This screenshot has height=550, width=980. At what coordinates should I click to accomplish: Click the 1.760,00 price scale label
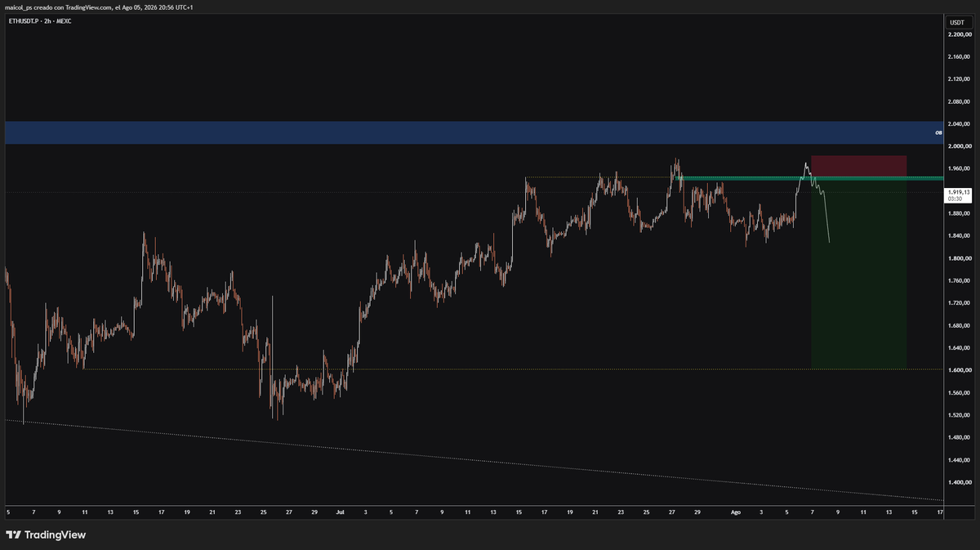pyautogui.click(x=959, y=281)
